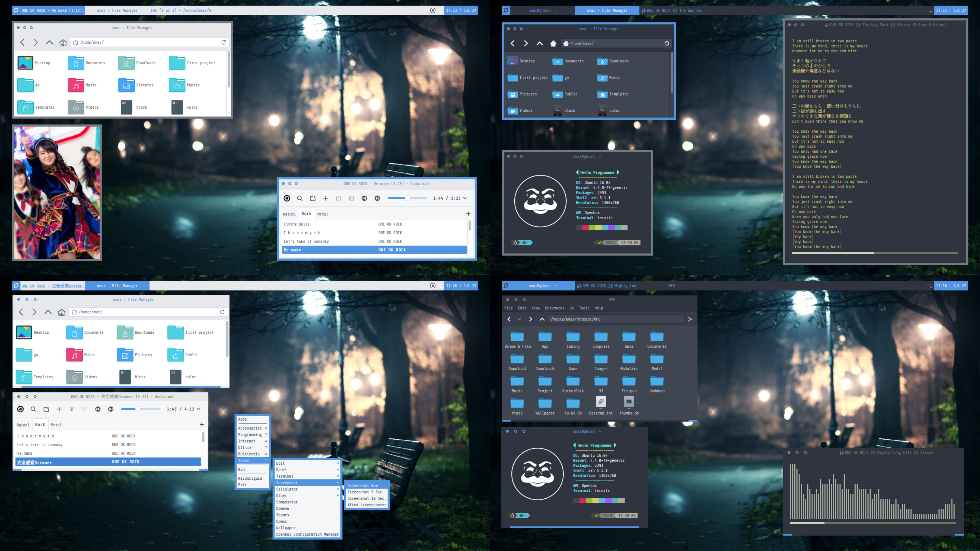Select Wallpaper in the Tools submenu

click(x=307, y=528)
